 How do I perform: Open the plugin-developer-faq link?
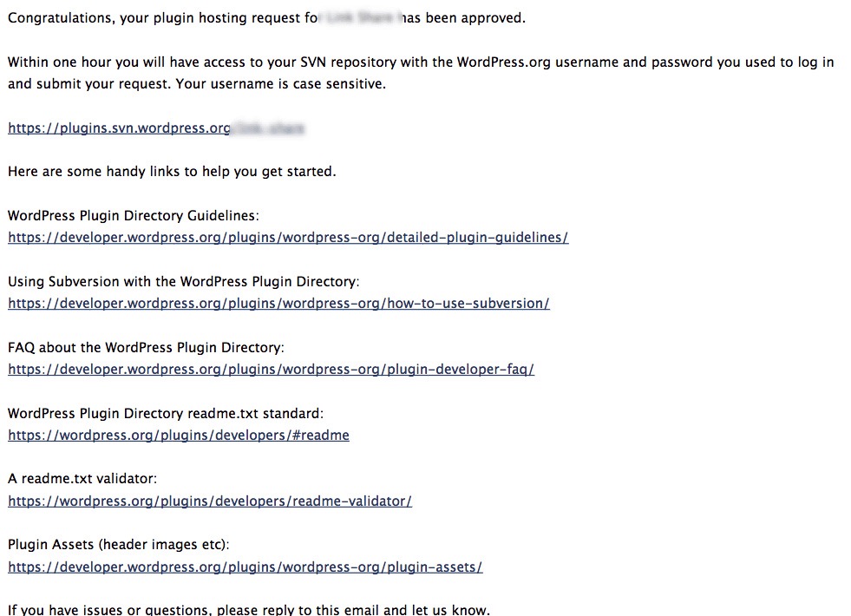(x=271, y=370)
